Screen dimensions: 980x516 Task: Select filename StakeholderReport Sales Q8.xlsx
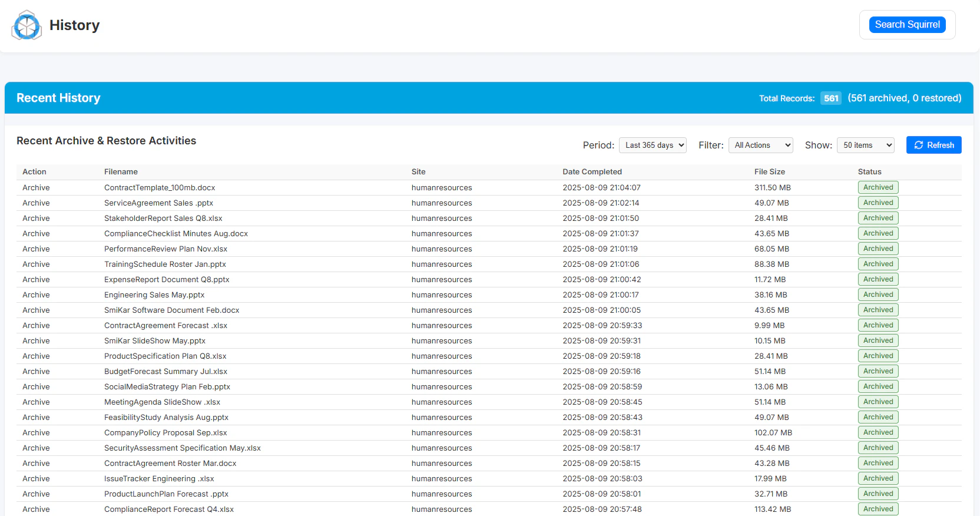tap(163, 219)
